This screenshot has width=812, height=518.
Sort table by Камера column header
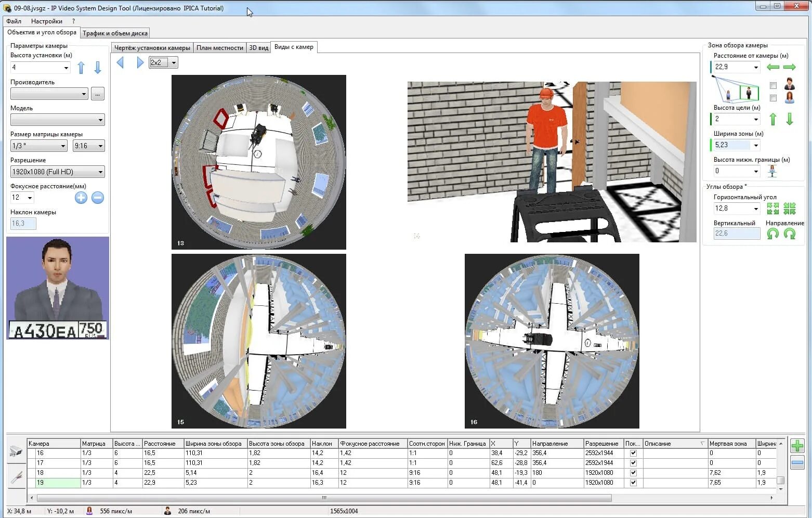click(x=54, y=444)
